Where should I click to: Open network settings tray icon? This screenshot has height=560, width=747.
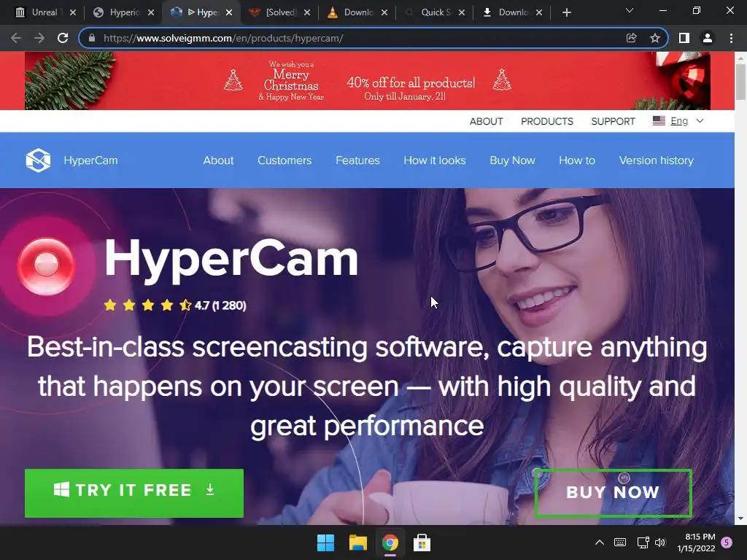(x=643, y=542)
